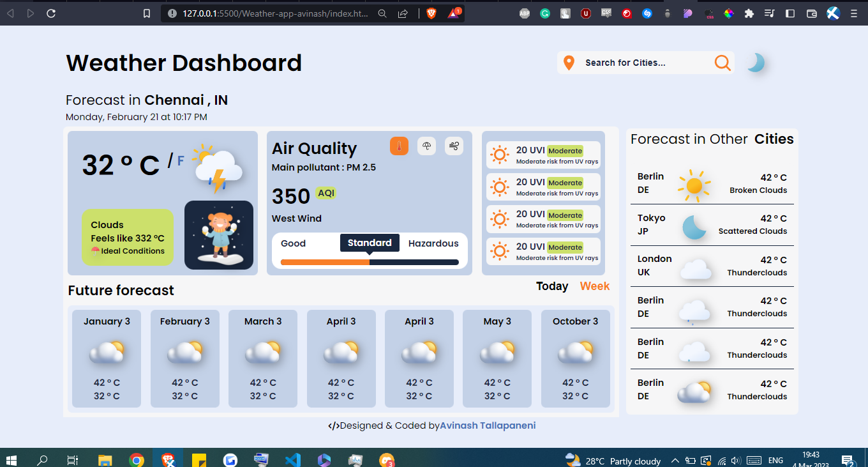The width and height of the screenshot is (868, 467).
Task: Toggle dark mode with the moon icon
Action: (756, 63)
